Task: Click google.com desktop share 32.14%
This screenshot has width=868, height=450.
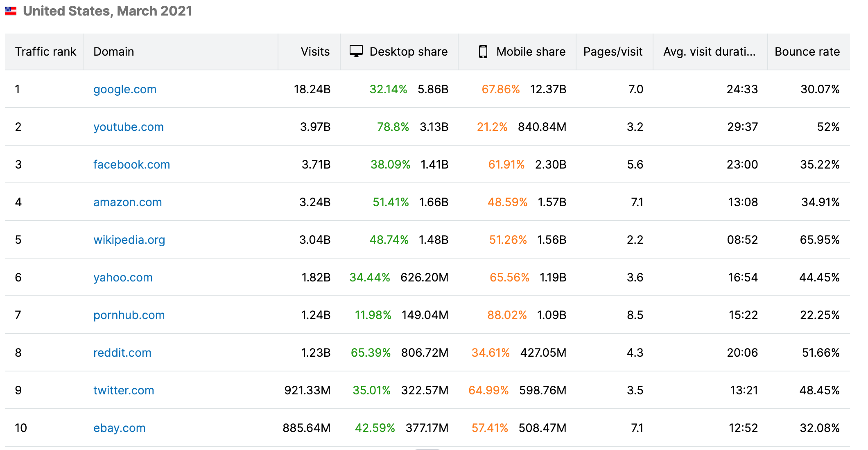Action: tap(388, 89)
